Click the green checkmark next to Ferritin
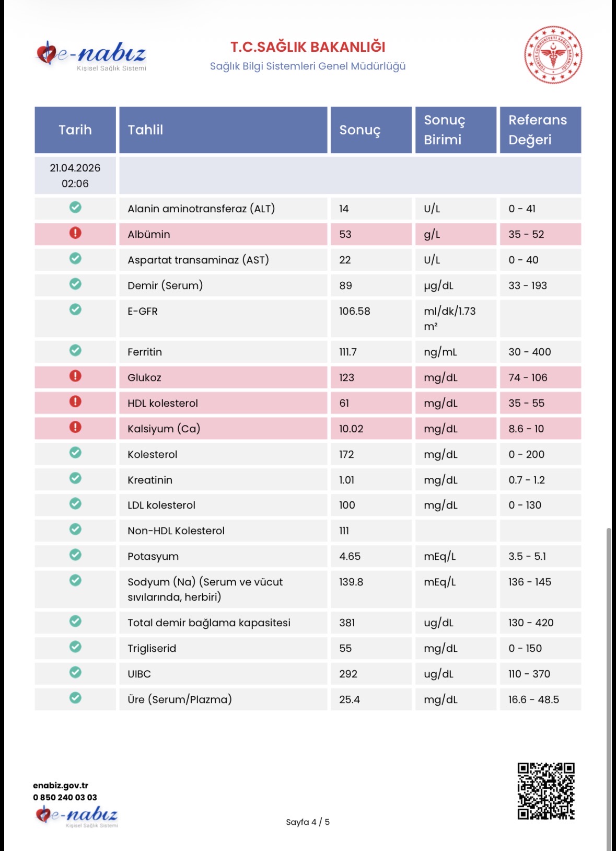The height and width of the screenshot is (851, 616). pos(75,351)
